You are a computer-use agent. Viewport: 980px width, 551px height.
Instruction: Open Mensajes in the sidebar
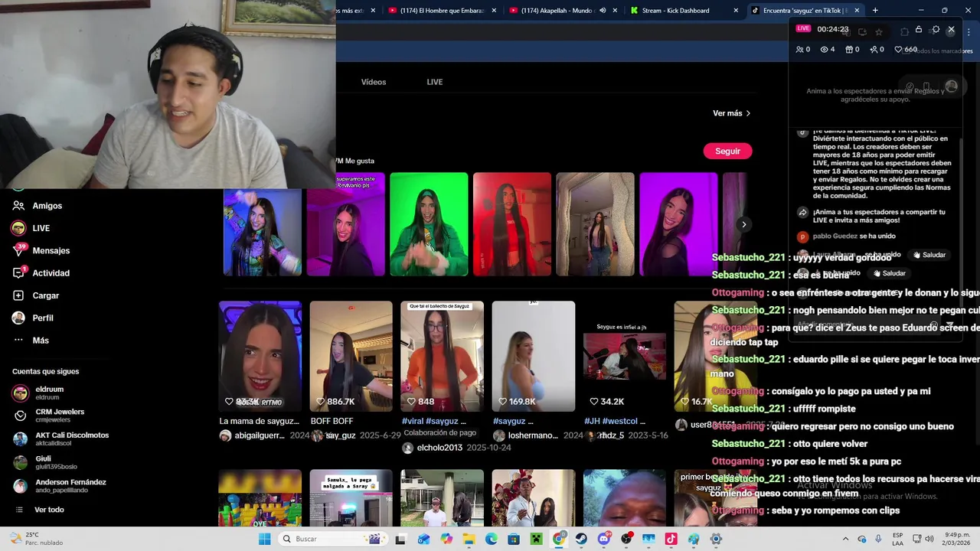pyautogui.click(x=41, y=250)
